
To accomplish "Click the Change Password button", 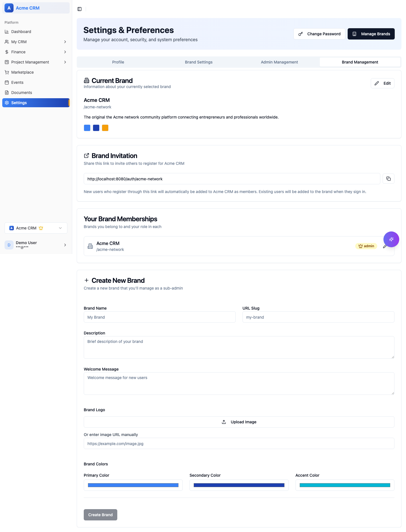I will [319, 34].
